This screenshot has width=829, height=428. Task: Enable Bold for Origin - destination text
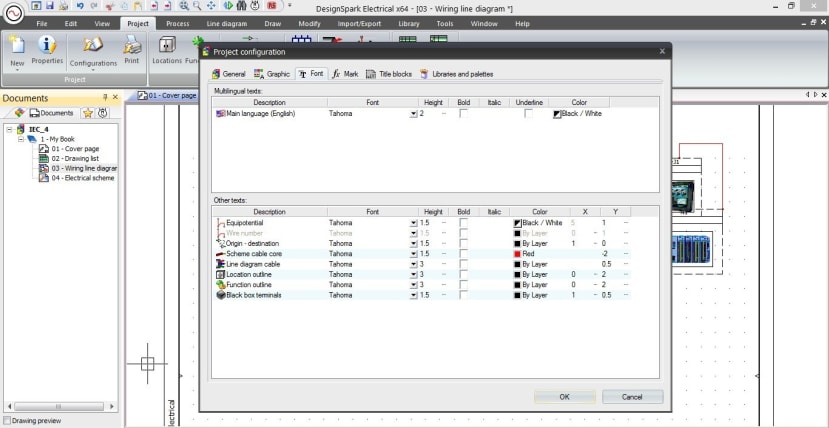464,244
